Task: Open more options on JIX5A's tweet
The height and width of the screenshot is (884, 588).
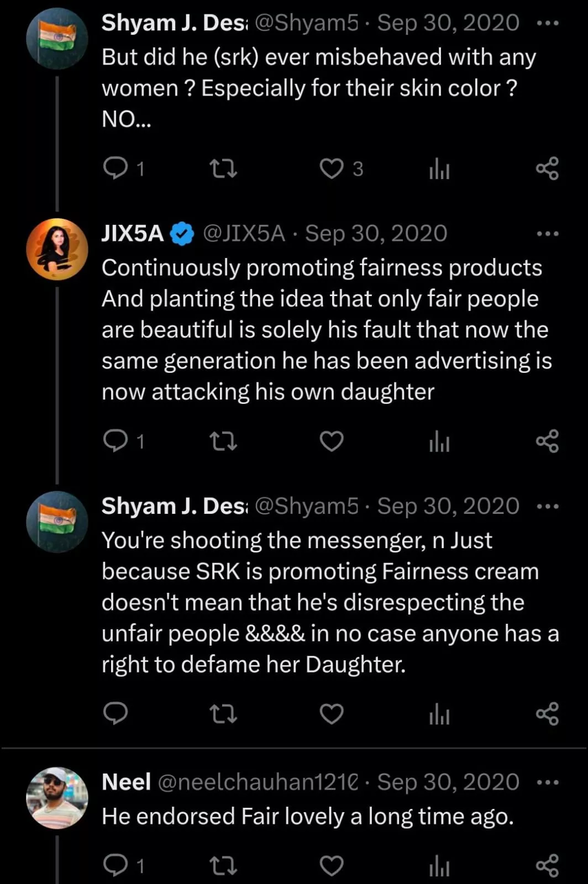Action: coord(547,234)
